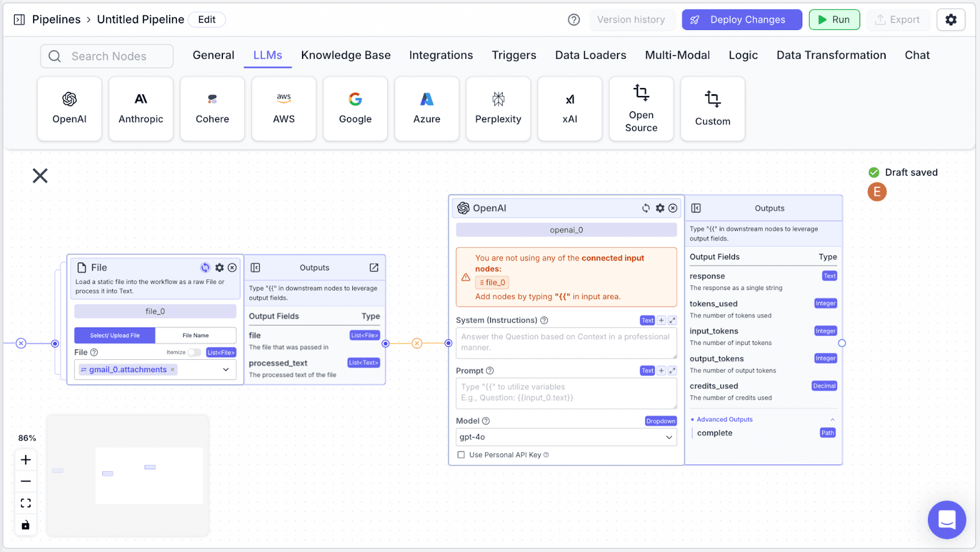Click the user avatar E

(x=877, y=192)
